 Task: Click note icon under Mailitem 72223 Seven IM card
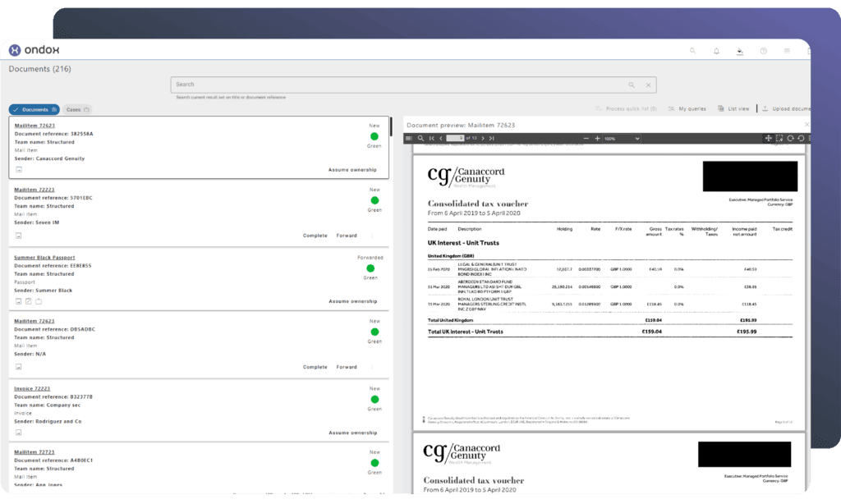[x=18, y=236]
